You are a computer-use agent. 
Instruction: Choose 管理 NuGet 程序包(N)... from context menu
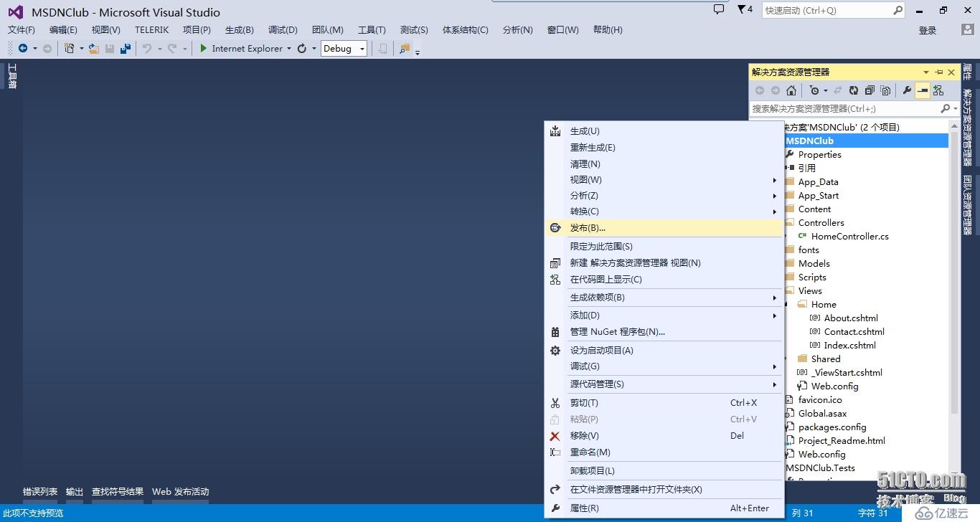pos(664,331)
